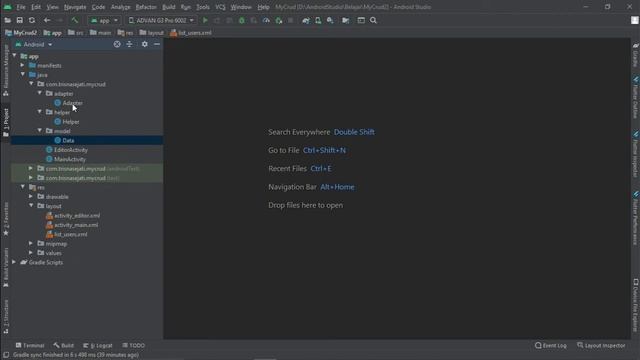Open the Favorites side tab
The image size is (640, 360).
click(x=6, y=219)
